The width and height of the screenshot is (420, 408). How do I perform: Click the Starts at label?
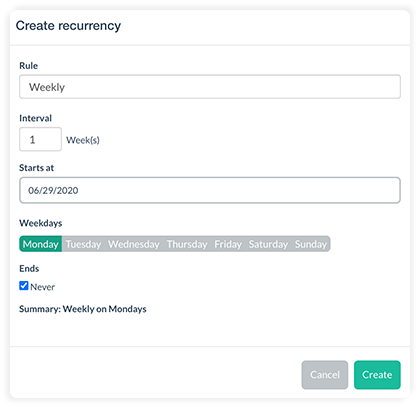(36, 168)
